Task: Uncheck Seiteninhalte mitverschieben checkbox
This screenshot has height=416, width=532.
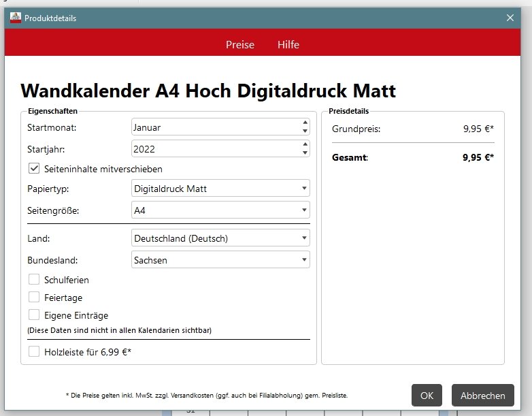Action: point(34,169)
